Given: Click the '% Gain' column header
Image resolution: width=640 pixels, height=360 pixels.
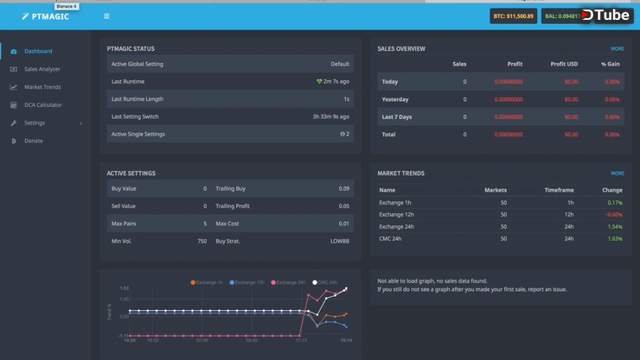Looking at the screenshot, I should [x=610, y=64].
